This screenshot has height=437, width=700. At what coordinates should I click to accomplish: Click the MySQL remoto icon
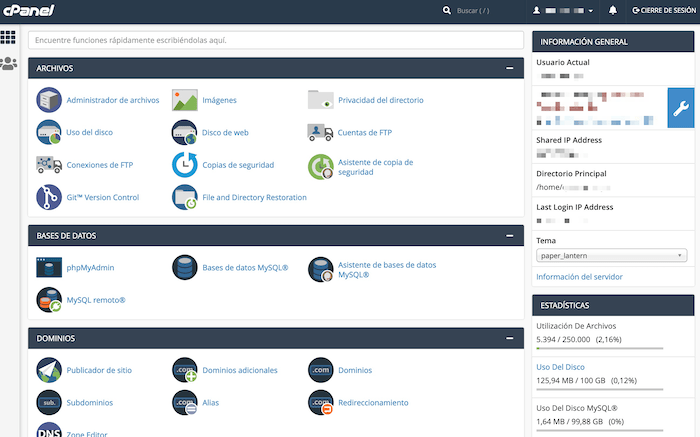tap(49, 300)
